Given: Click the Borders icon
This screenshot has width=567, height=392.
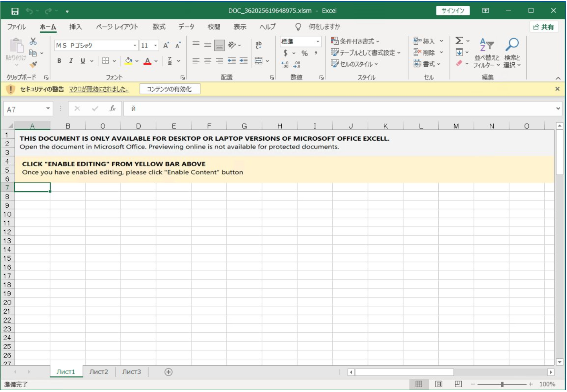Looking at the screenshot, I should [x=106, y=61].
